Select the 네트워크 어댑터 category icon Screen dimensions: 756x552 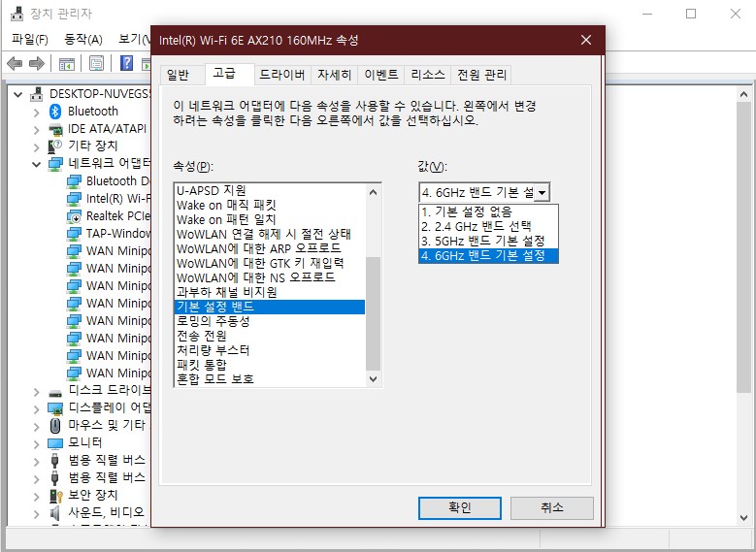point(55,164)
